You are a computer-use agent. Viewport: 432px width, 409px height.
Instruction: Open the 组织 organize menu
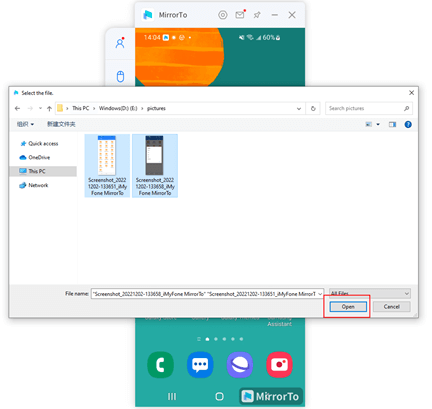coord(25,124)
